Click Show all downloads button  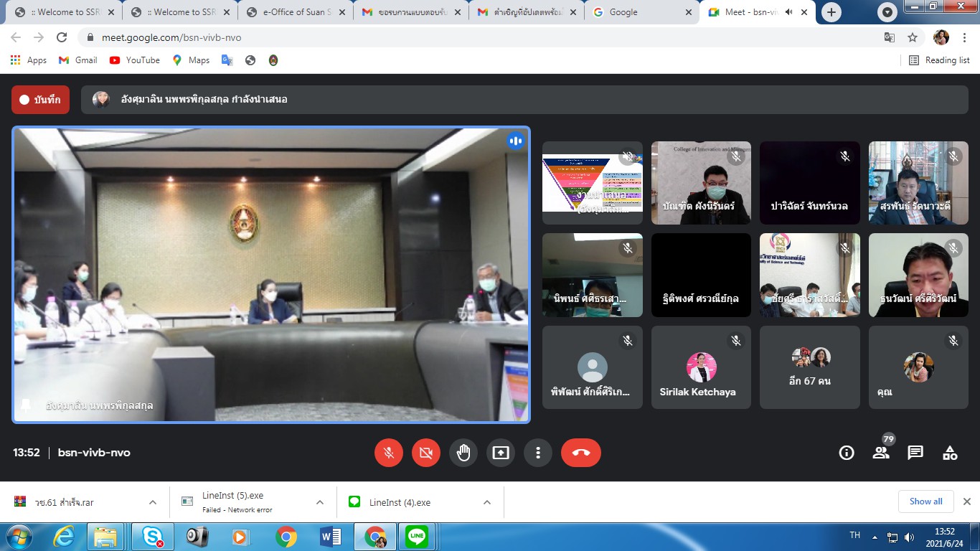925,501
